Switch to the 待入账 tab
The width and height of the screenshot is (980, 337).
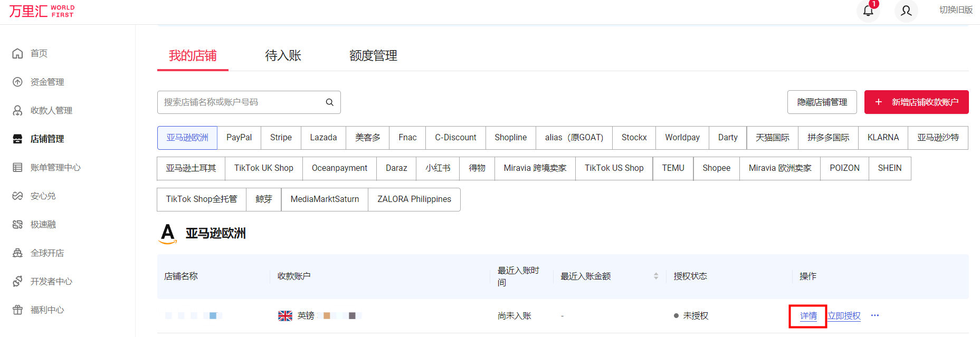283,55
